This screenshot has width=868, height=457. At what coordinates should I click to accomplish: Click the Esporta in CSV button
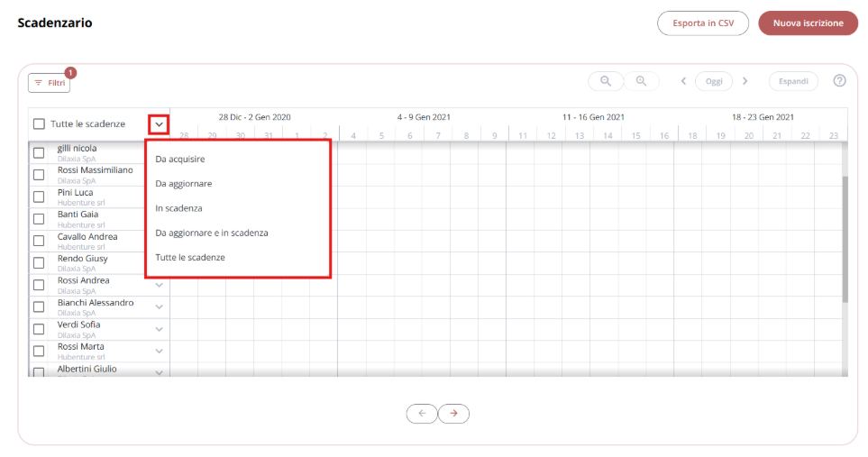[703, 23]
